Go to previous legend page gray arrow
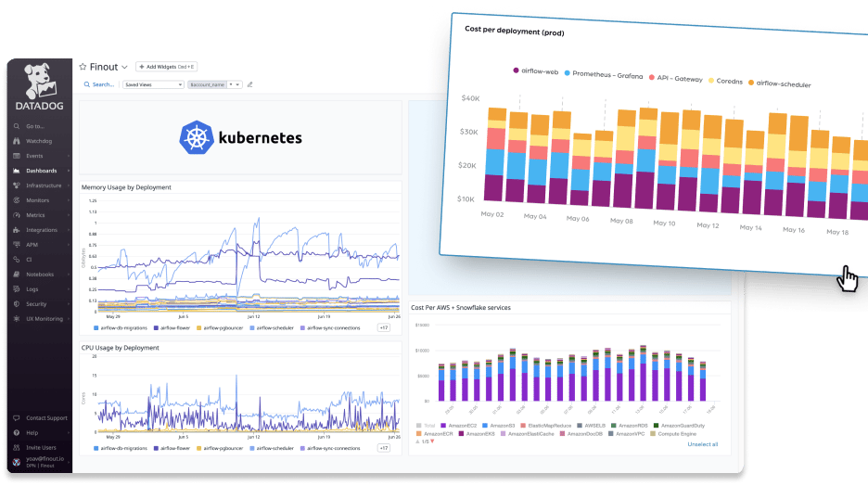Screen dimensions: 868x486 tap(417, 441)
